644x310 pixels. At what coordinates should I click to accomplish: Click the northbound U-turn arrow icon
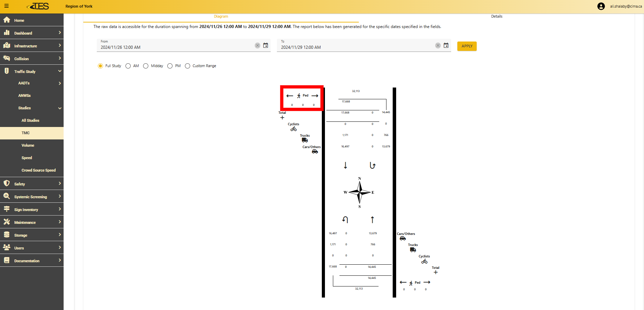pyautogui.click(x=345, y=220)
